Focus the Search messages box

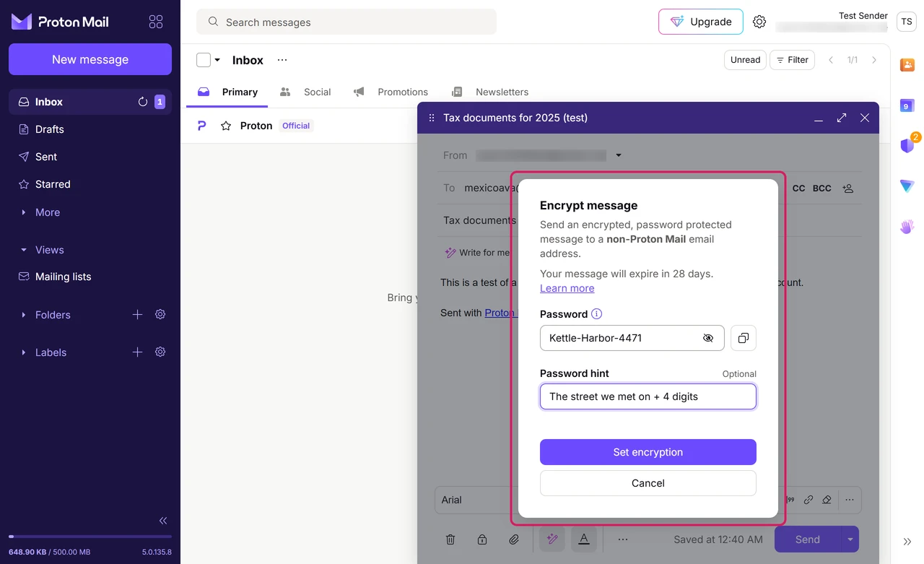pos(346,22)
